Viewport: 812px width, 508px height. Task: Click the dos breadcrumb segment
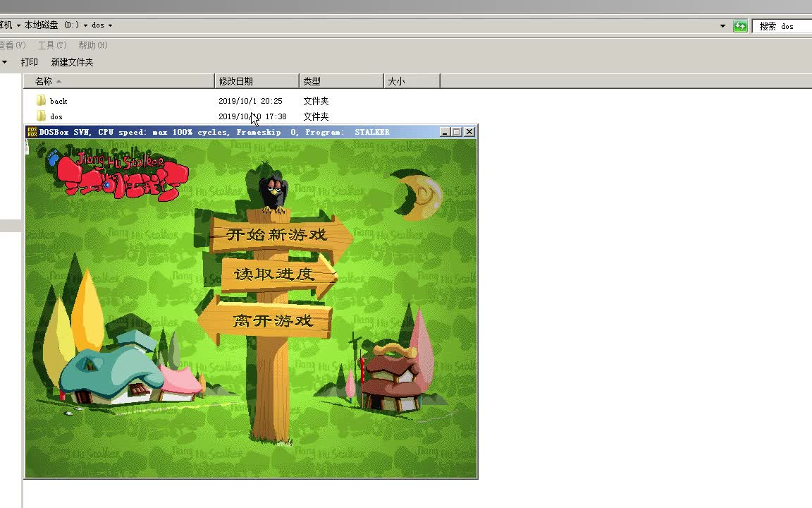click(98, 25)
